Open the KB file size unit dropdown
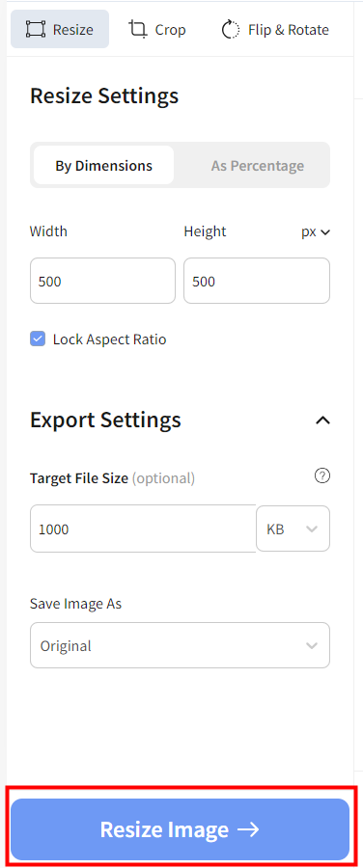Viewport: 363px width, 868px height. click(x=293, y=529)
